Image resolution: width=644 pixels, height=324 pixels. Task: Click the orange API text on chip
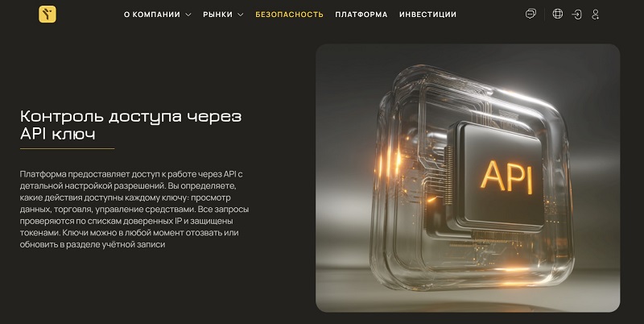[x=506, y=177]
